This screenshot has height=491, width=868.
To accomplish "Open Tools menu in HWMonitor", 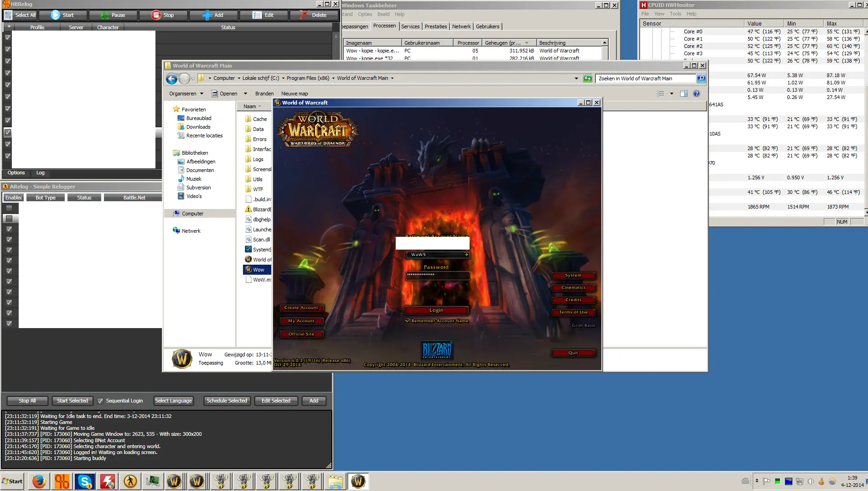I will point(675,14).
